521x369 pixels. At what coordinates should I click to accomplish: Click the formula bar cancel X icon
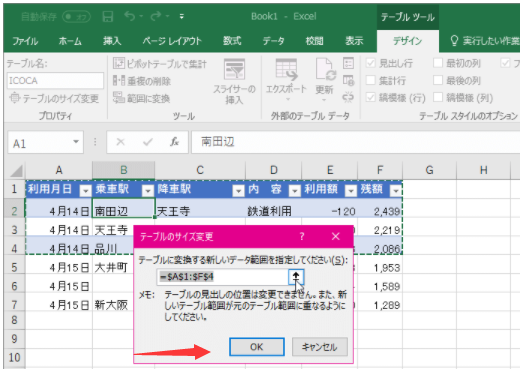(120, 142)
